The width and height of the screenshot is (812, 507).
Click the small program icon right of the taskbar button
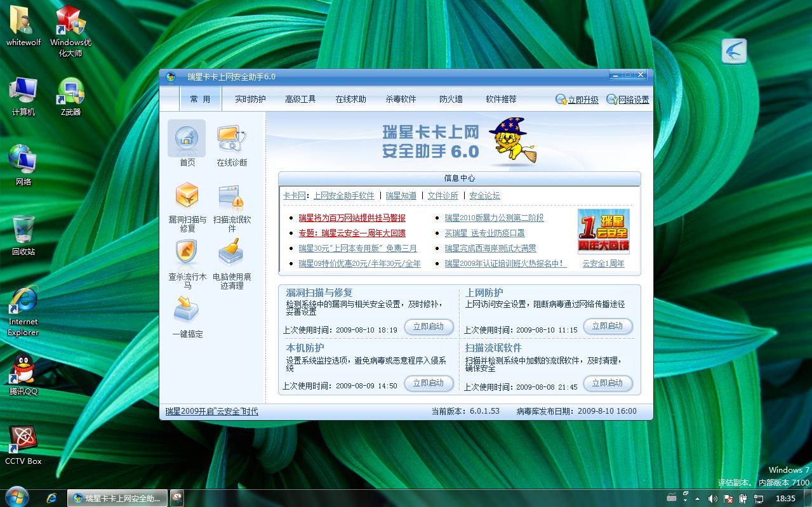178,498
